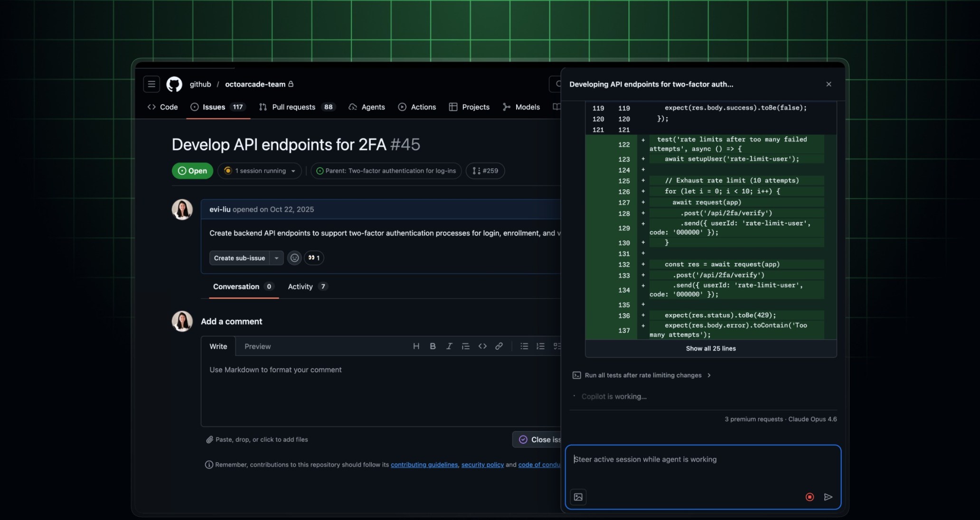This screenshot has height=520, width=980.
Task: Open the hamburger navigation menu
Action: pos(151,84)
